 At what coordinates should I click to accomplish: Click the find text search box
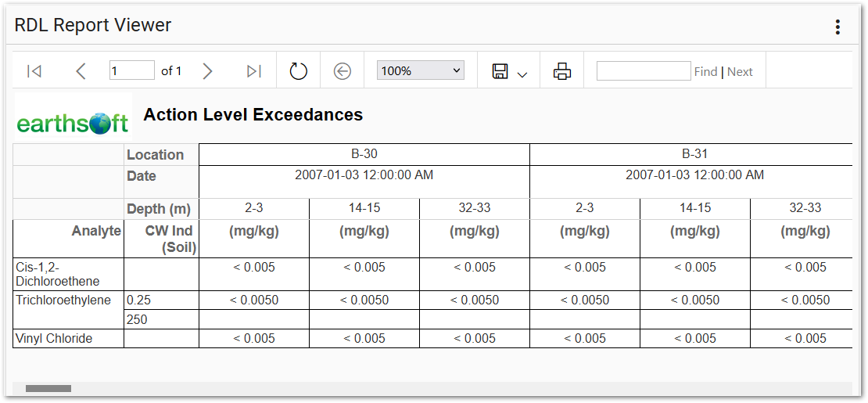click(643, 70)
